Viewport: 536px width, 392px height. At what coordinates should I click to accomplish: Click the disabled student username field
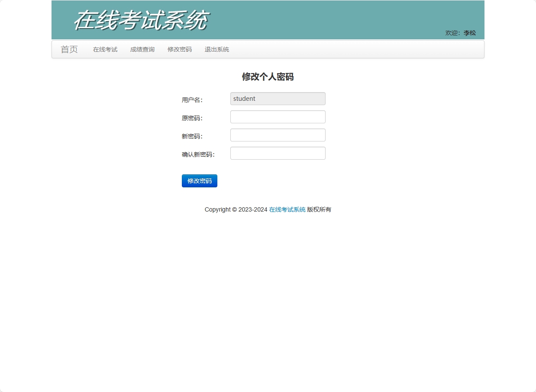click(x=278, y=99)
